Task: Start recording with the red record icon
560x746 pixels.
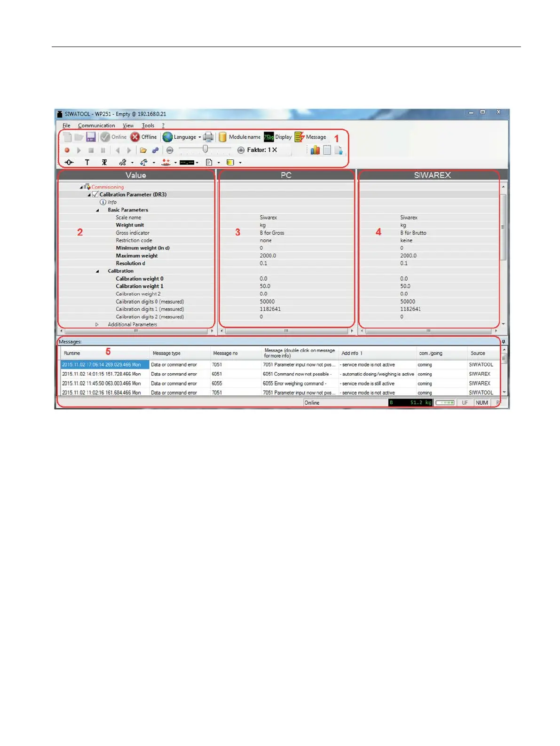Action: (x=67, y=150)
